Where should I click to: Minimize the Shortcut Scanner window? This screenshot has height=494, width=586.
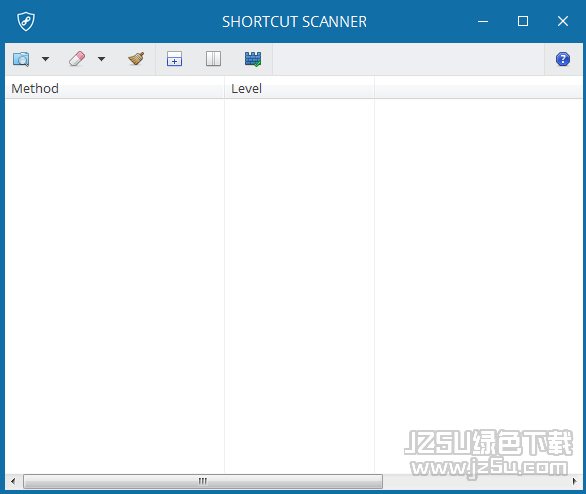click(x=483, y=21)
